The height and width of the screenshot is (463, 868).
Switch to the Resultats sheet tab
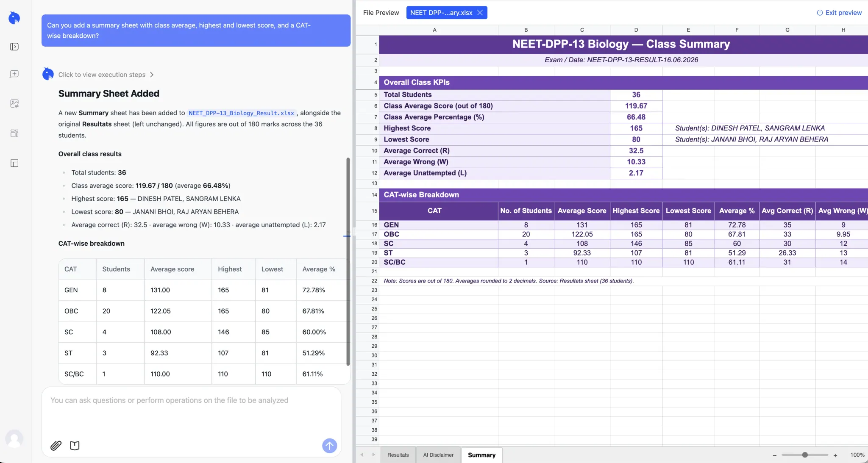(398, 455)
